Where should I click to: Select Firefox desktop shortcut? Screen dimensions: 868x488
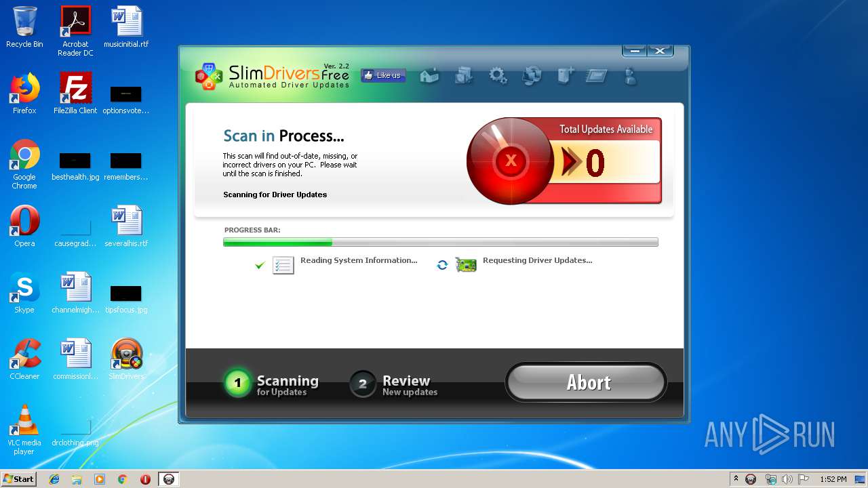pos(24,94)
